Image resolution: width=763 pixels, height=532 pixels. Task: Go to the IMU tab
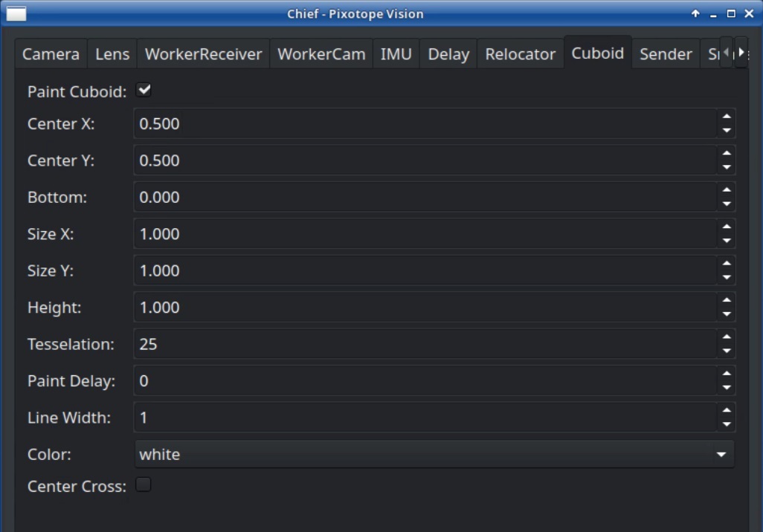tap(396, 54)
